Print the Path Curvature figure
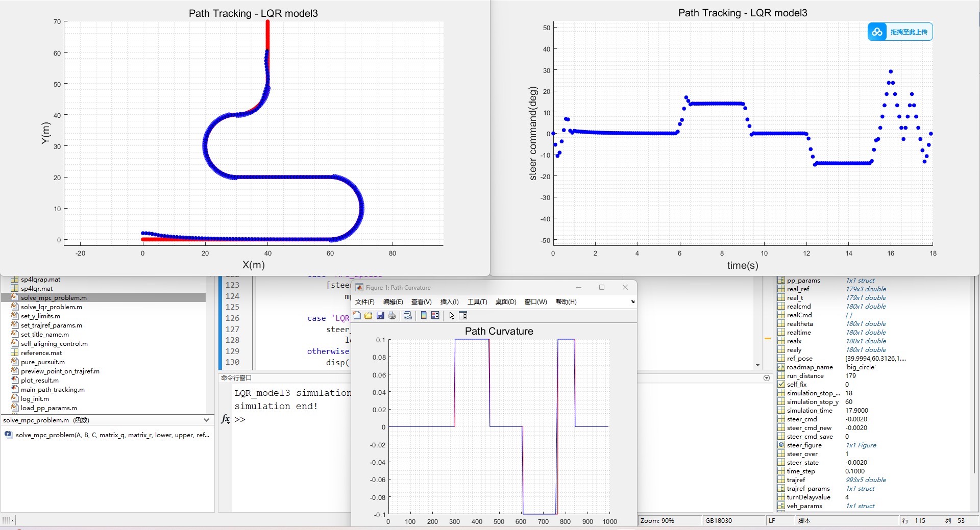Screen dimensions: 980x530 (392, 316)
